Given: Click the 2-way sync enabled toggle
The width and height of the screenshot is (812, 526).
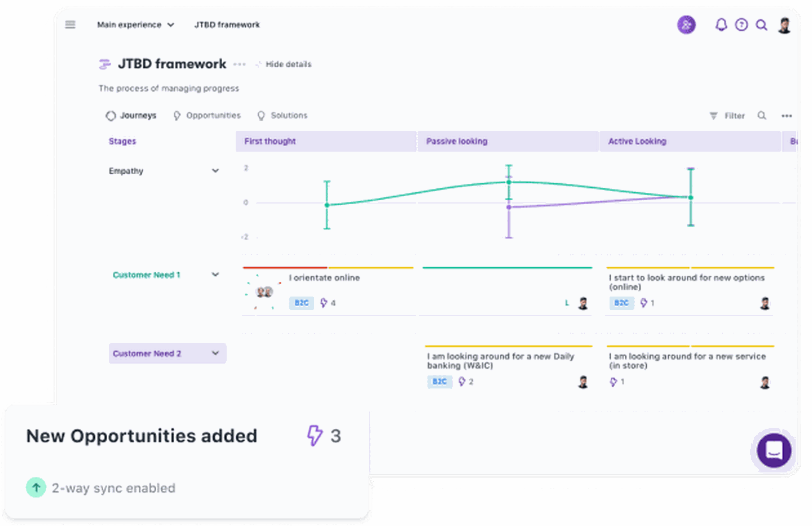Looking at the screenshot, I should tap(36, 487).
